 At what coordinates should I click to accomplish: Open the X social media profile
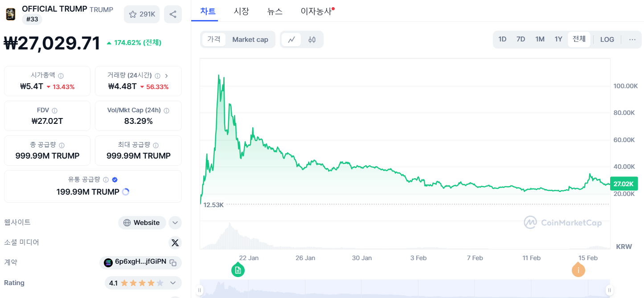click(x=175, y=242)
